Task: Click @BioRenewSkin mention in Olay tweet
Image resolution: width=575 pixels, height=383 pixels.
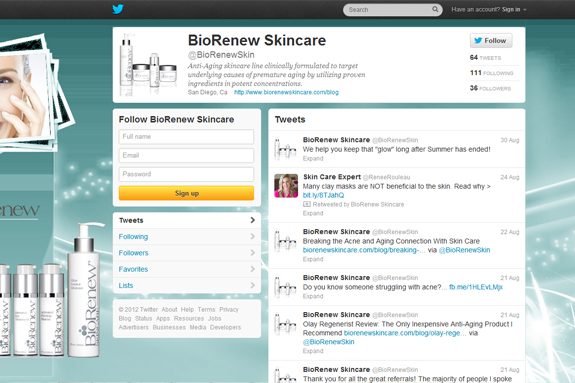Action: coord(329,342)
